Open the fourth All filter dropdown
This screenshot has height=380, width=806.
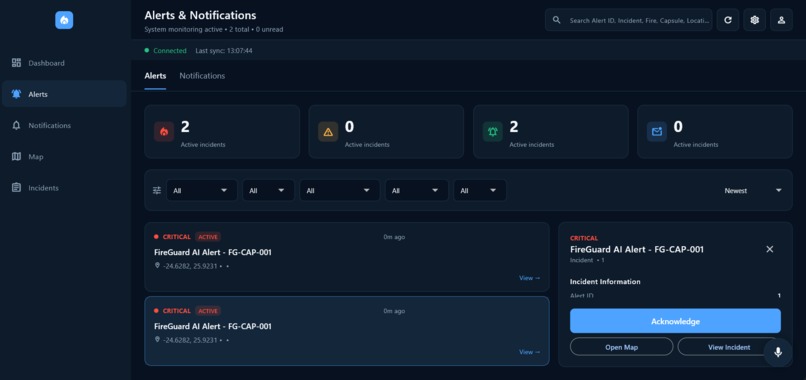417,190
